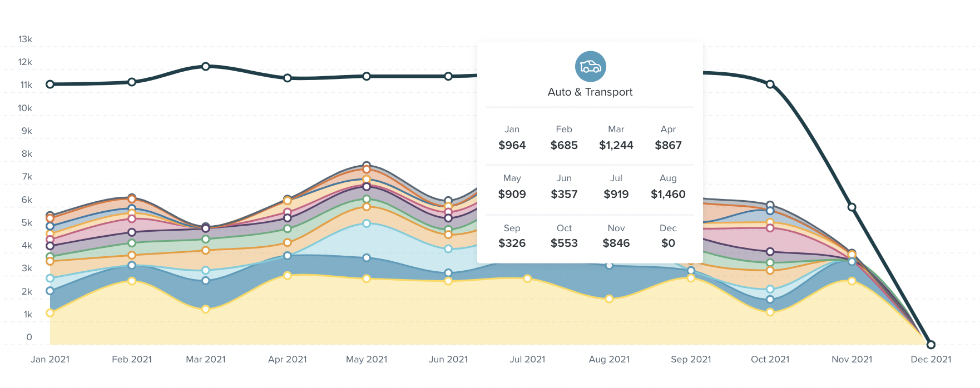Viewport: 980px width, 388px height.
Task: Click the May 2021 x-axis label
Action: pyautogui.click(x=367, y=360)
